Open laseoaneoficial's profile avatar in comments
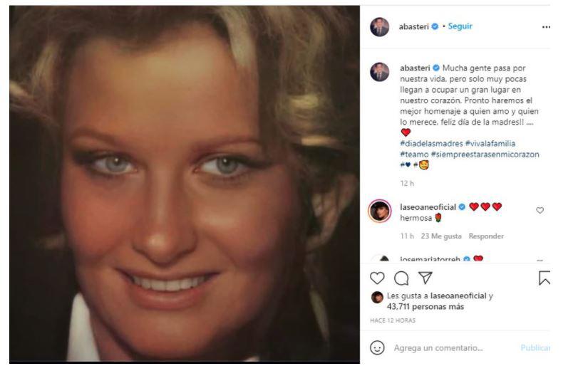The height and width of the screenshot is (366, 588). pos(379,211)
